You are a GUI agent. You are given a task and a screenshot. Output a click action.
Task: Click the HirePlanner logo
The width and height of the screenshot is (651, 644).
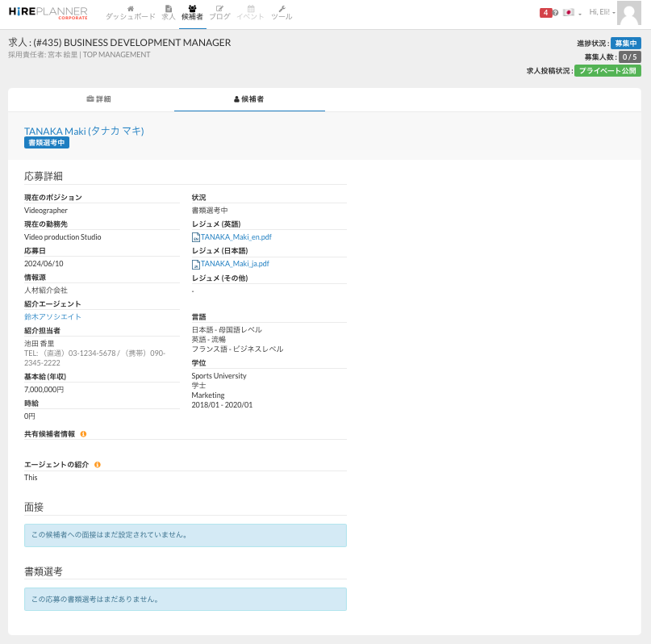tap(48, 12)
